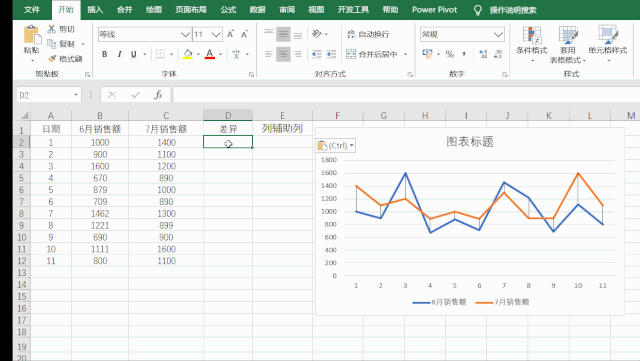Decrease font size with small A

coord(244,34)
